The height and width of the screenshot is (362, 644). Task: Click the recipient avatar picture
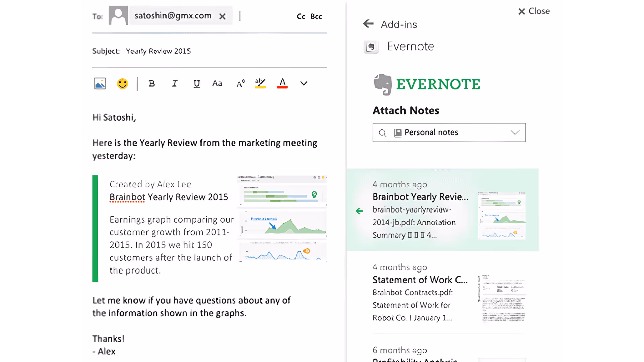118,15
